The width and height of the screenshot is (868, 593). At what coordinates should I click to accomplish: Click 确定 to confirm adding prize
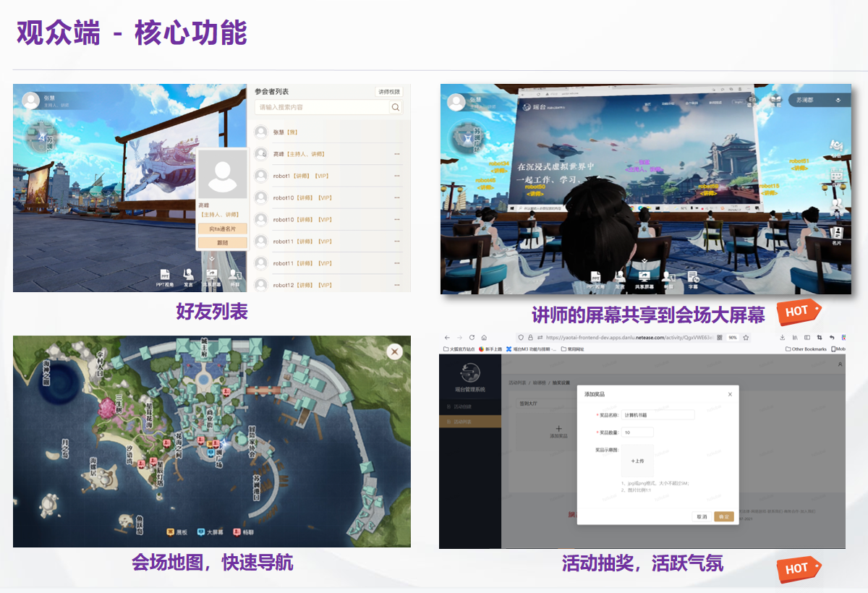(x=724, y=516)
